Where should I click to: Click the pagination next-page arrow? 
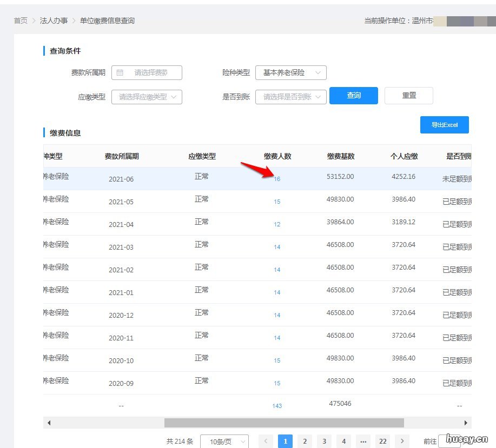(x=402, y=441)
